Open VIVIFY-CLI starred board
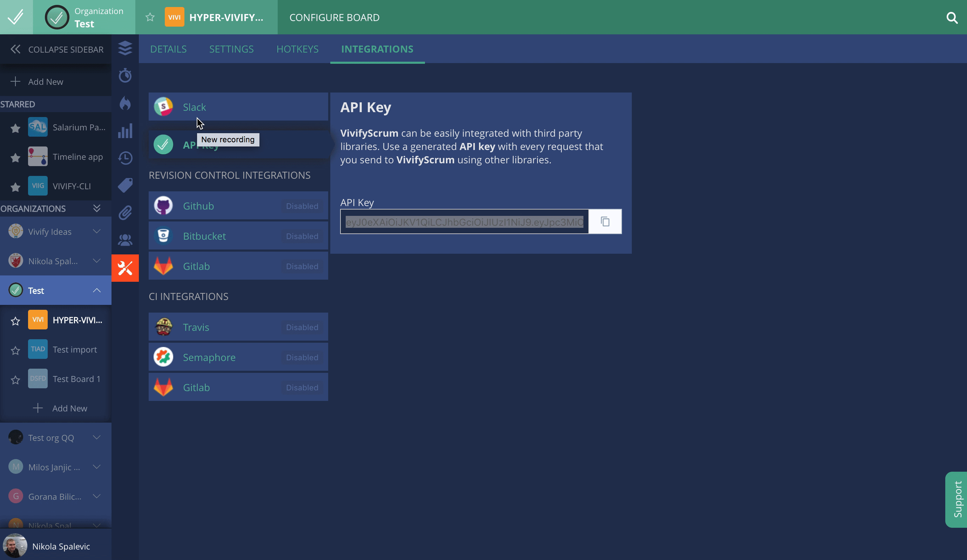Viewport: 967px width, 560px height. (x=60, y=186)
